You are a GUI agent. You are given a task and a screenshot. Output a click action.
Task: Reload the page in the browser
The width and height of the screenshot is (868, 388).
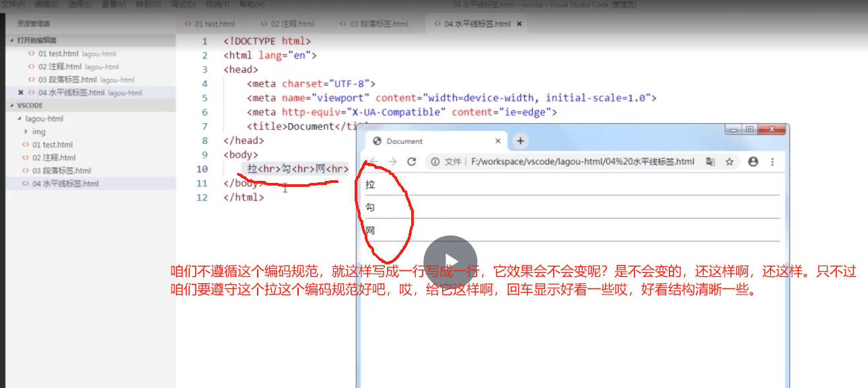tap(411, 161)
